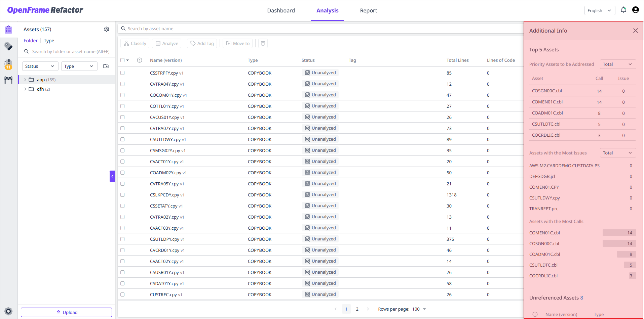Image resolution: width=644 pixels, height=319 pixels.
Task: Click the CSUTLDTC.cbl calls bar showing 5
Action: [x=630, y=265]
